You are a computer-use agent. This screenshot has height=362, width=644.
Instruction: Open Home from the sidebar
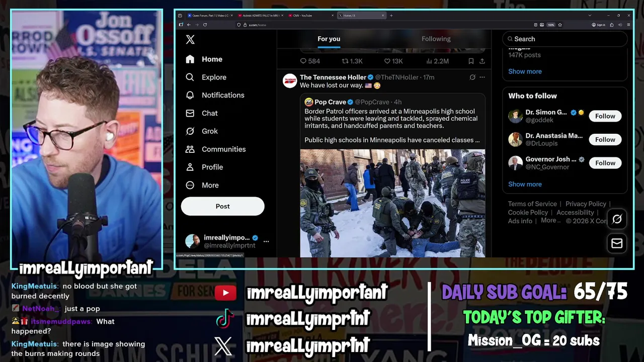coord(204,59)
